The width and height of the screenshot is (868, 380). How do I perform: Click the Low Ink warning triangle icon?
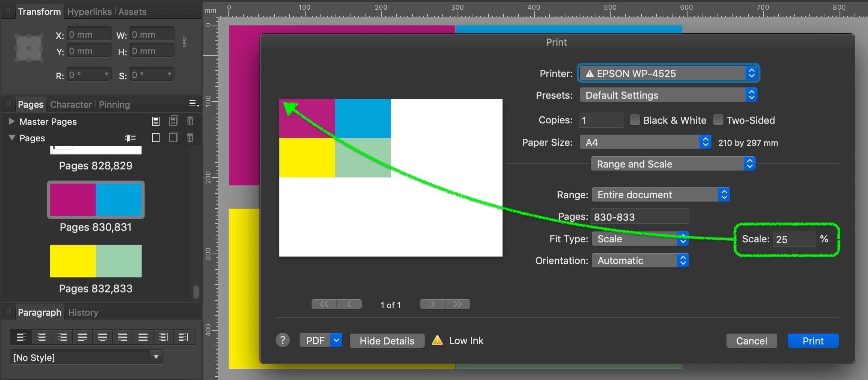pos(437,340)
